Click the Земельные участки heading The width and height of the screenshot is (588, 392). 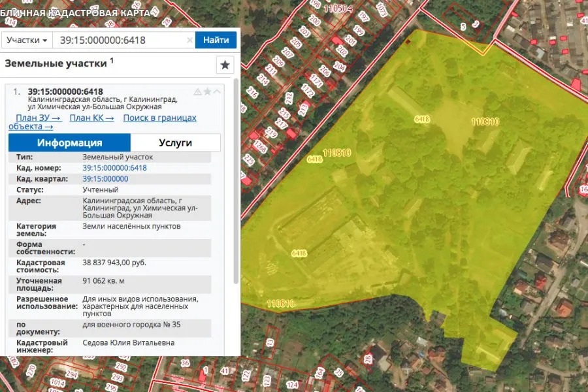click(56, 63)
